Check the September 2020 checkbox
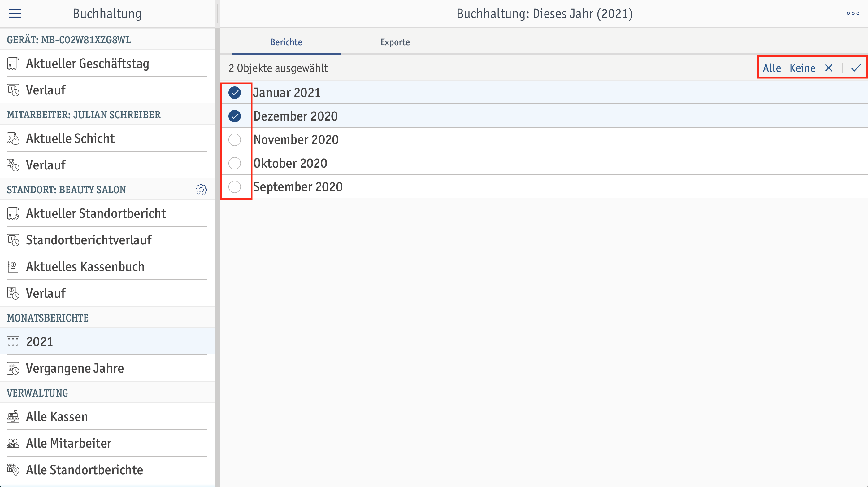This screenshot has width=868, height=487. pos(235,186)
